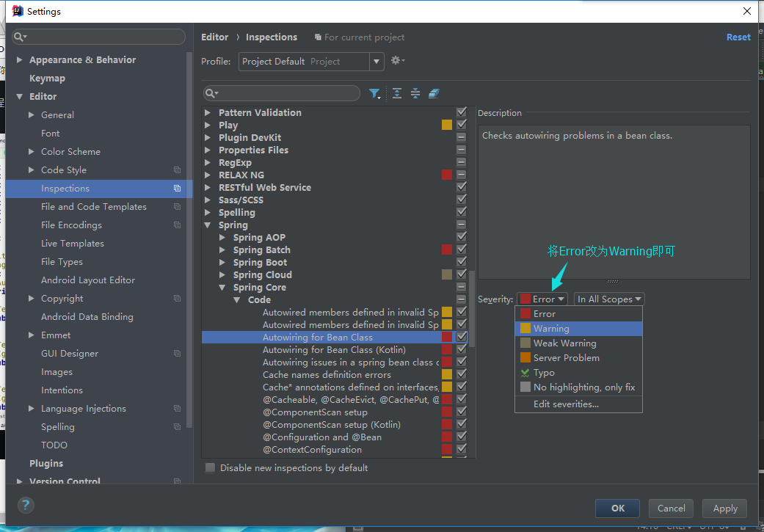Viewport: 764px width, 532px height.
Task: Click the project icon beside Language Injections
Action: pyautogui.click(x=178, y=408)
